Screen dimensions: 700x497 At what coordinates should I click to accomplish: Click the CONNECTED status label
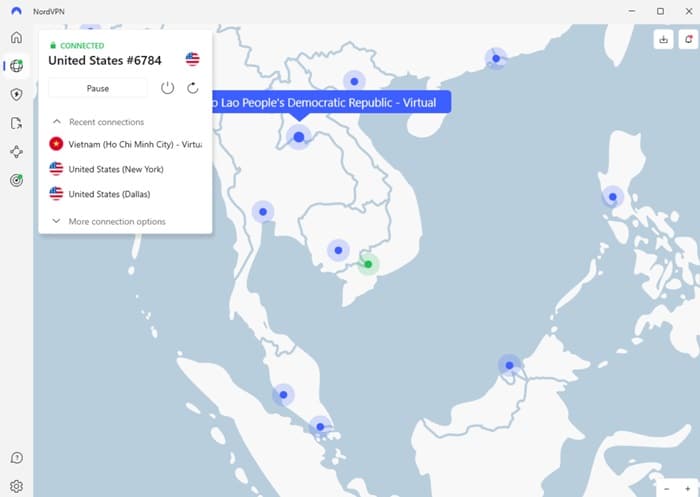82,46
